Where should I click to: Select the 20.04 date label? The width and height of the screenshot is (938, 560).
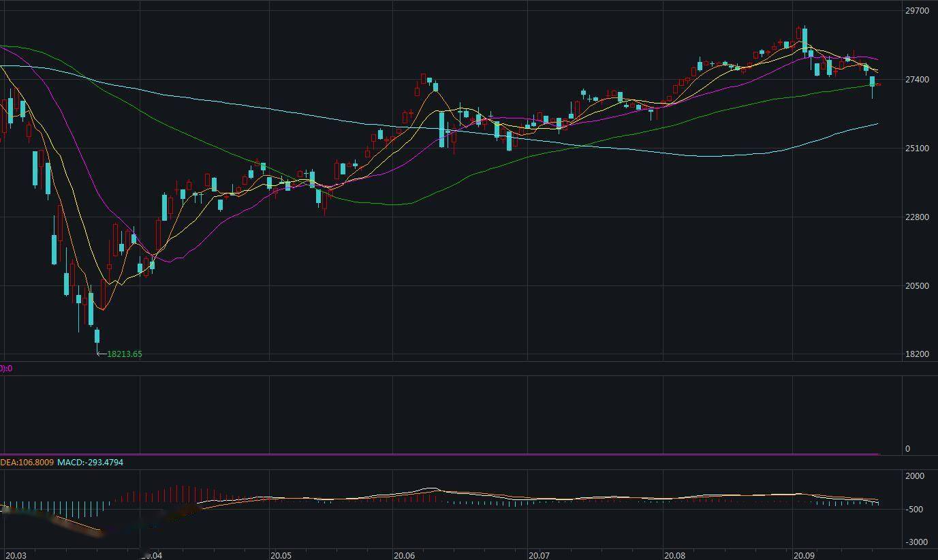(152, 555)
